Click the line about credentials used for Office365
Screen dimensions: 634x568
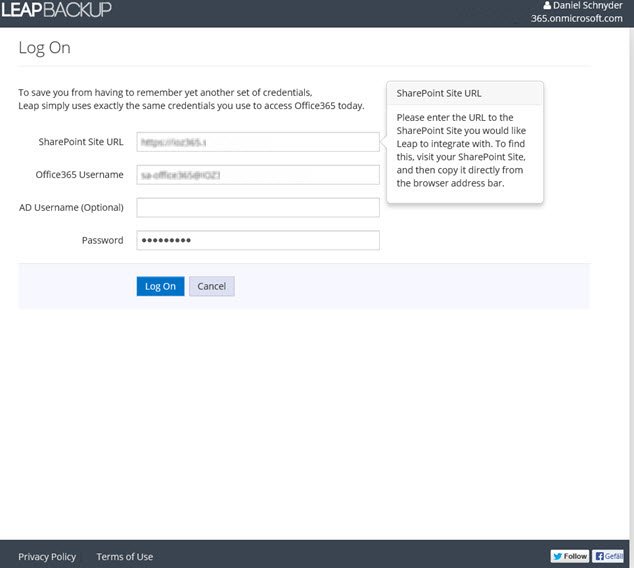(191, 106)
